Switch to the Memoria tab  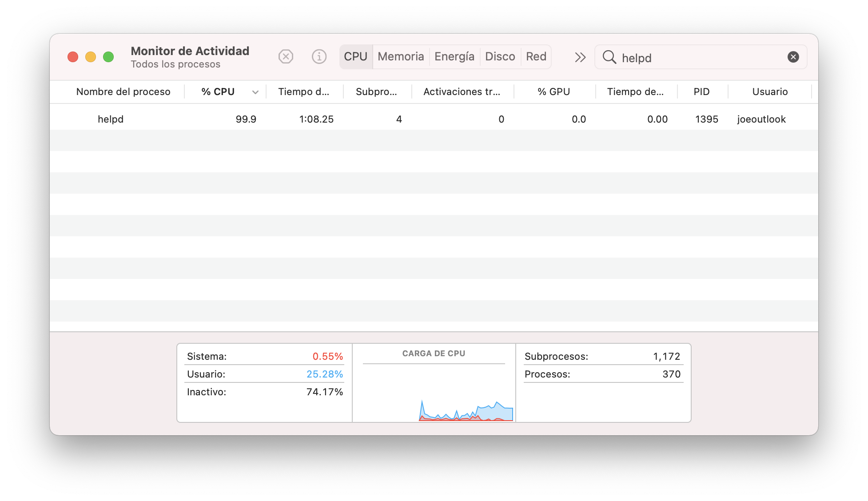pos(401,57)
